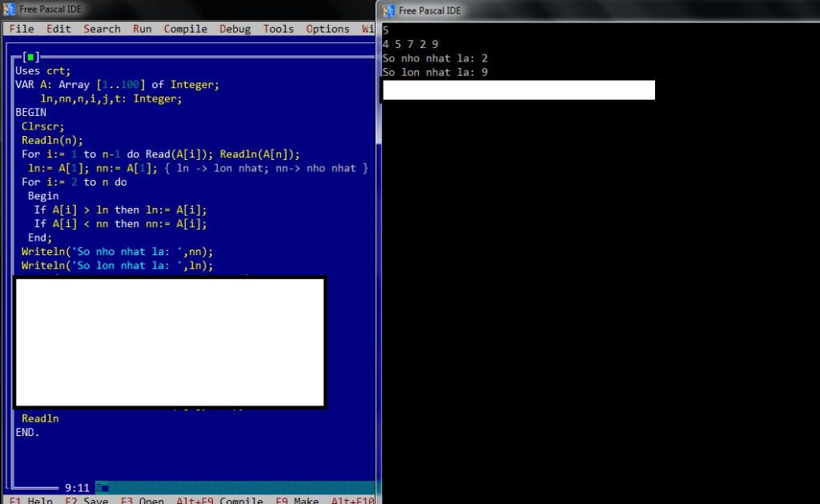Click the F1 Help status bar shortcut

[31, 500]
